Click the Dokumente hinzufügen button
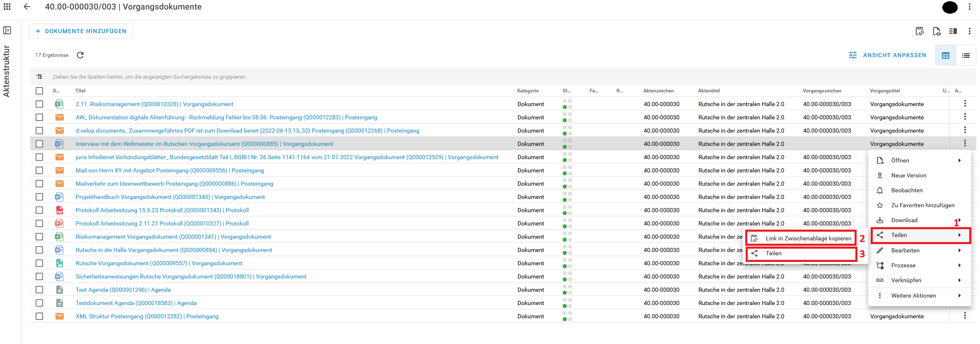This screenshot has width=980, height=344. click(81, 31)
